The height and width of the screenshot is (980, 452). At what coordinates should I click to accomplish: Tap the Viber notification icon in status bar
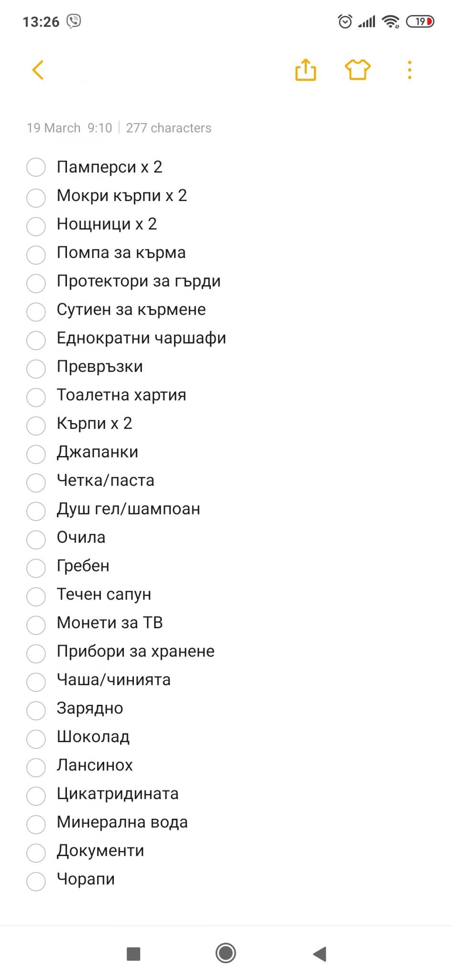(74, 21)
